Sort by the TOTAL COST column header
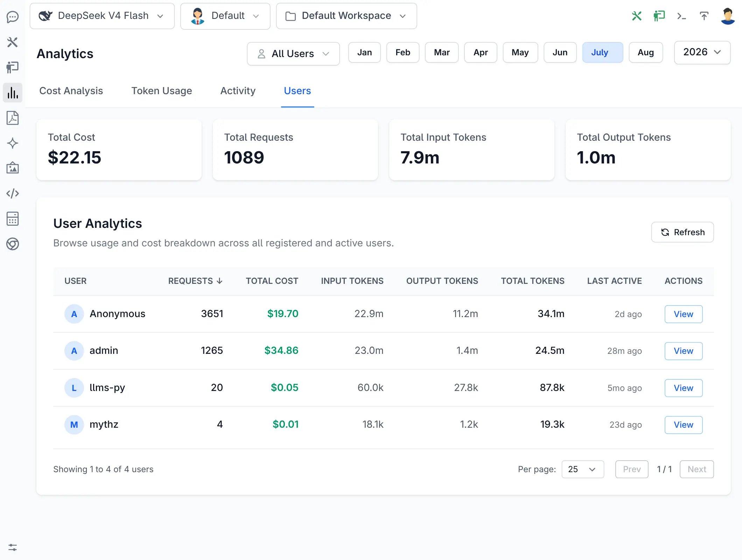 272,281
